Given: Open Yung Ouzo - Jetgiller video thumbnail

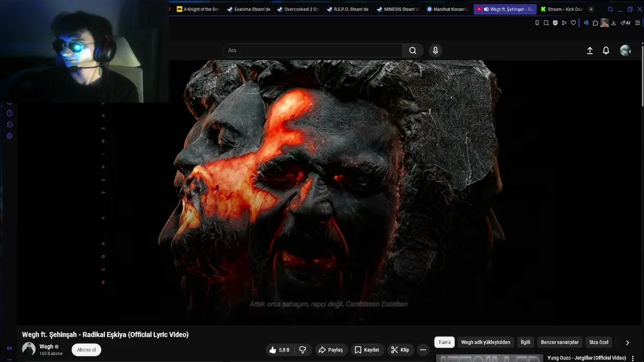Looking at the screenshot, I should (x=489, y=358).
